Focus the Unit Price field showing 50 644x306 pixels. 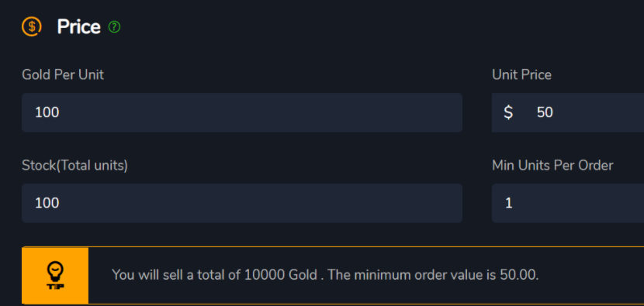tap(568, 112)
